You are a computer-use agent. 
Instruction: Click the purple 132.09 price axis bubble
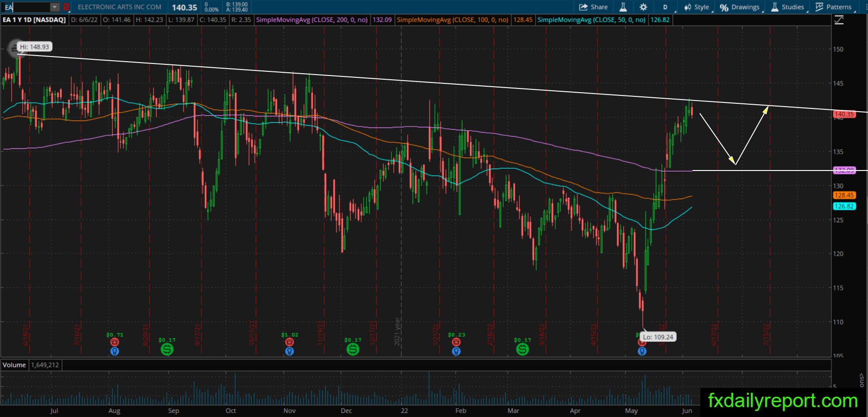coord(844,171)
